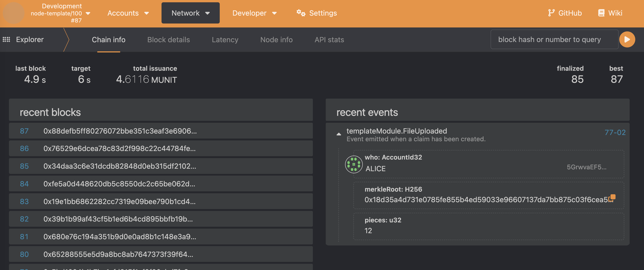Click hash 0x19e1bb6862282cc7319e09bee790b1cd4...
Viewport: 644px width, 270px height.
click(x=120, y=201)
